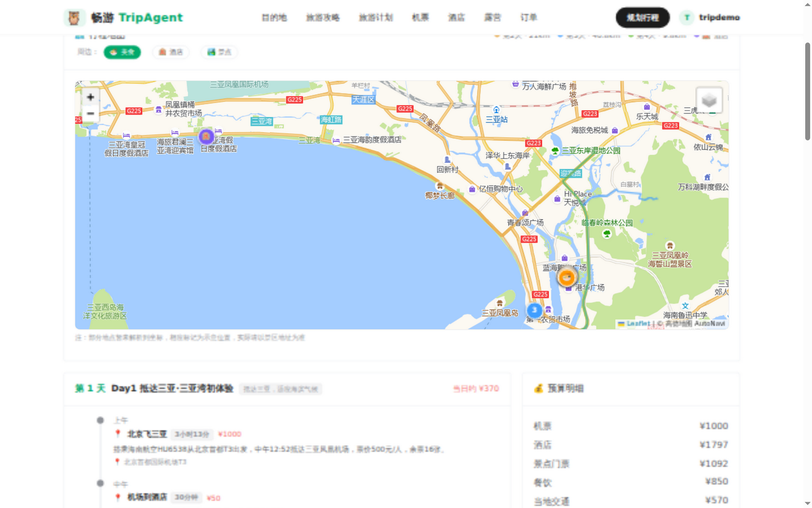Click the 三亚站 railway station map icon
The image size is (812, 508).
(x=496, y=110)
